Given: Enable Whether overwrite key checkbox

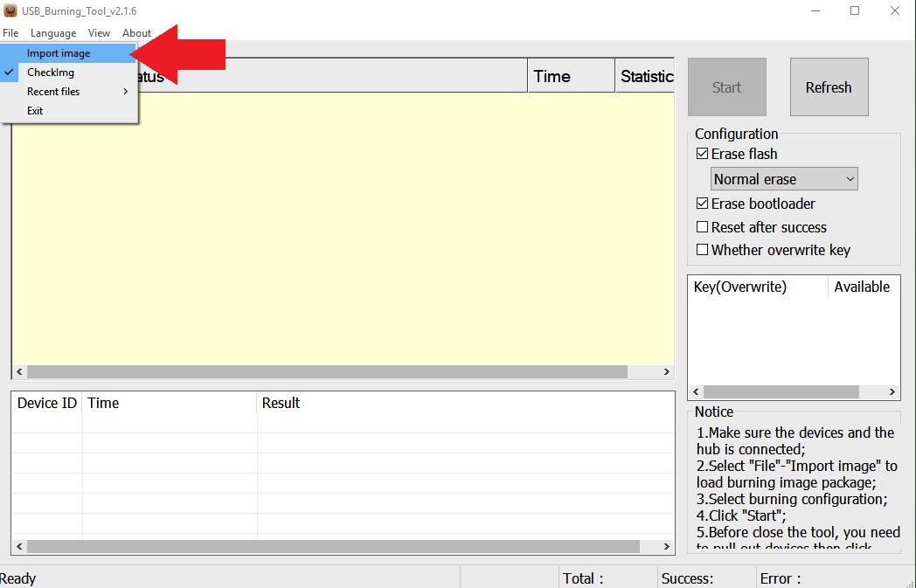Looking at the screenshot, I should click(702, 250).
